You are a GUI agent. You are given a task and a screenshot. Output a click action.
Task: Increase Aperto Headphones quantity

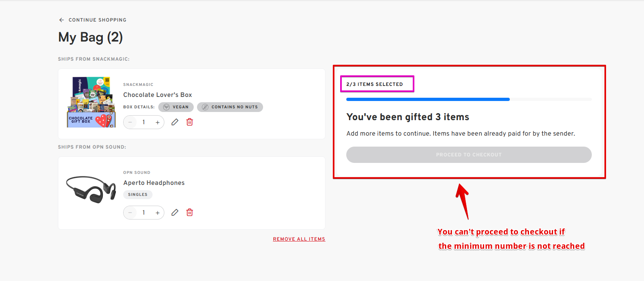click(x=157, y=213)
